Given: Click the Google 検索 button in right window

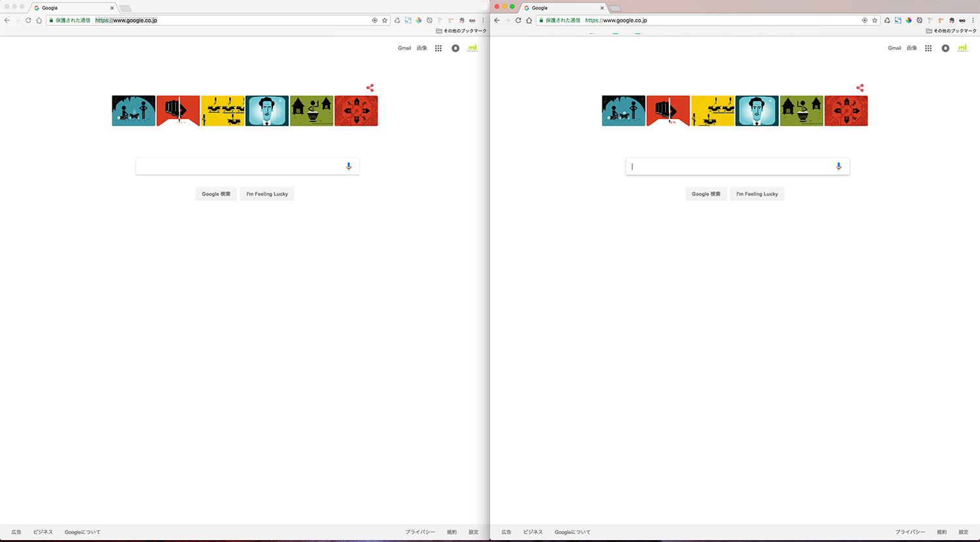Looking at the screenshot, I should pyautogui.click(x=706, y=194).
